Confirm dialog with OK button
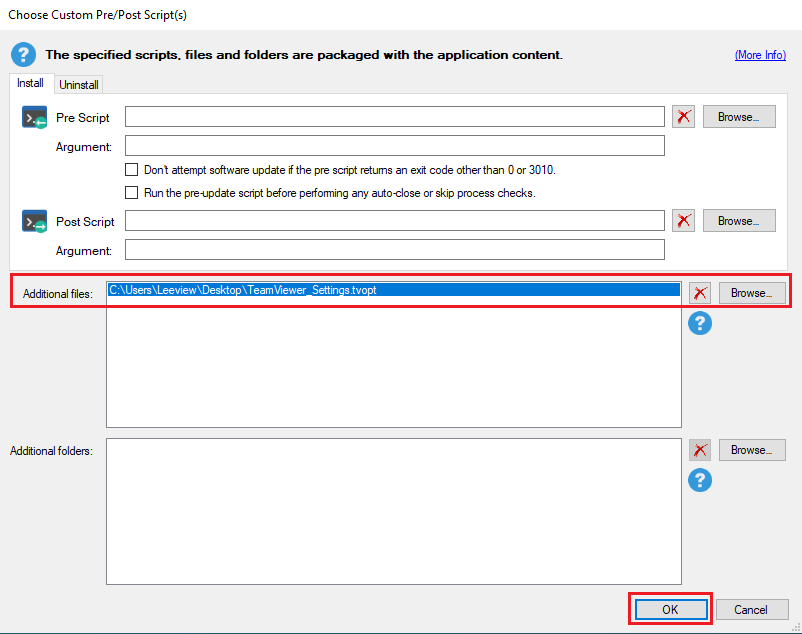Screen dimensions: 802x634 671,609
